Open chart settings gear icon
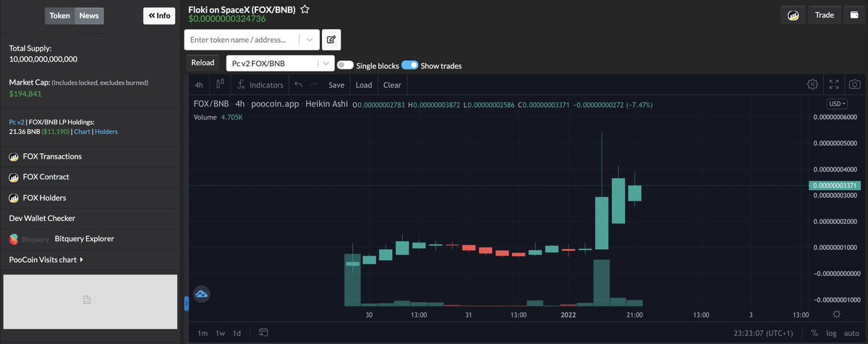 point(812,85)
